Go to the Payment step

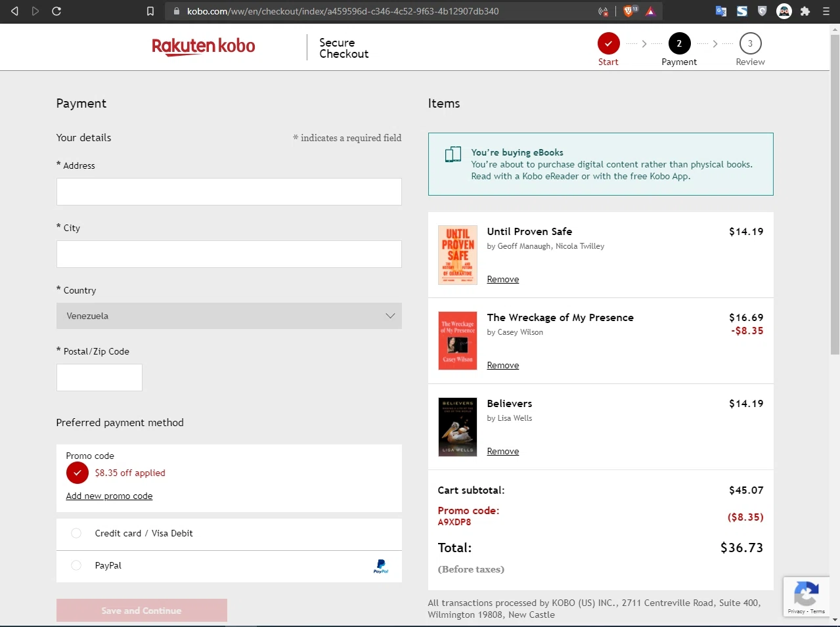click(x=679, y=49)
